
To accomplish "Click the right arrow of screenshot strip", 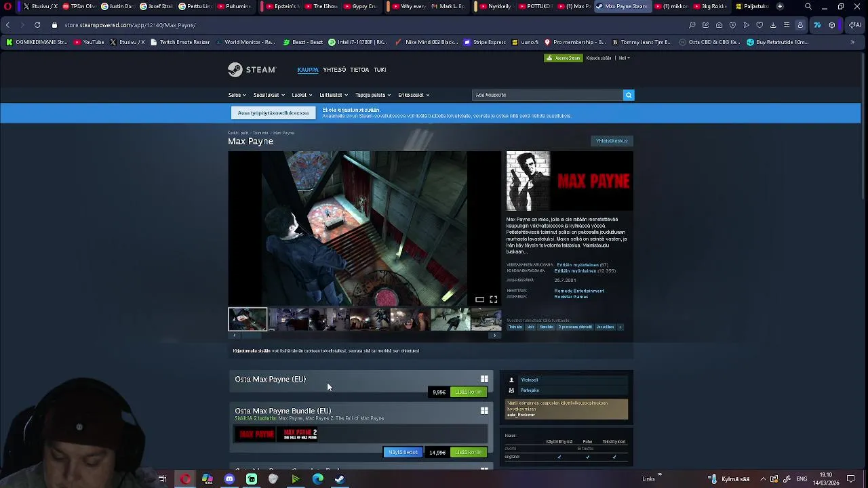I will 494,335.
